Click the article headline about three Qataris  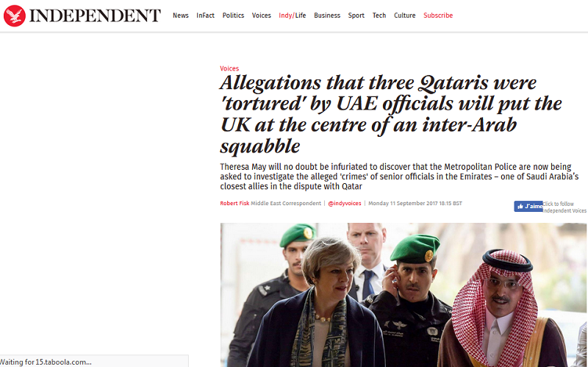click(391, 114)
